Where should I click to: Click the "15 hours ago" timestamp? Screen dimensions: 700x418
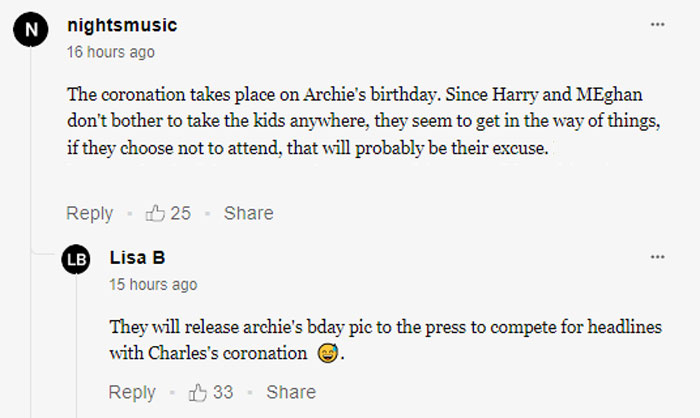click(153, 285)
